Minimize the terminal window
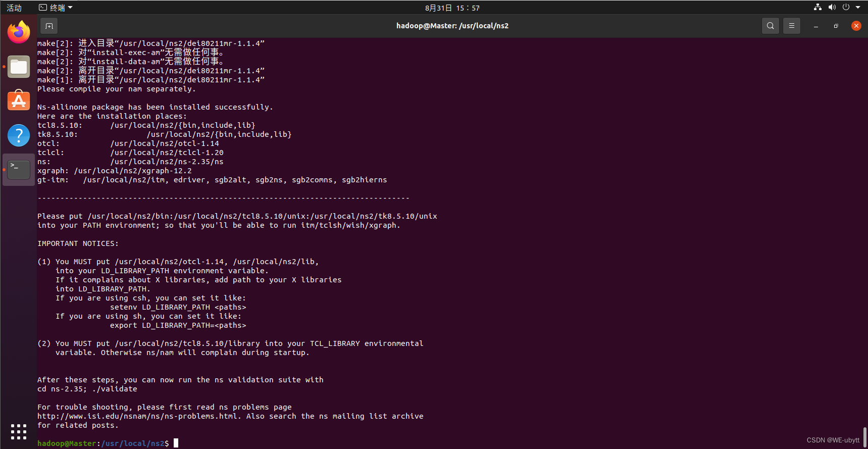The height and width of the screenshot is (449, 868). click(816, 26)
